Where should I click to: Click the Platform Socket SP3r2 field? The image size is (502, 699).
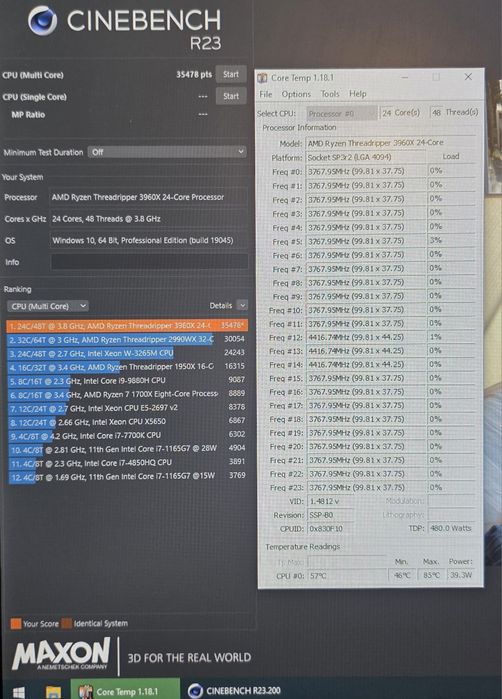coord(366,157)
